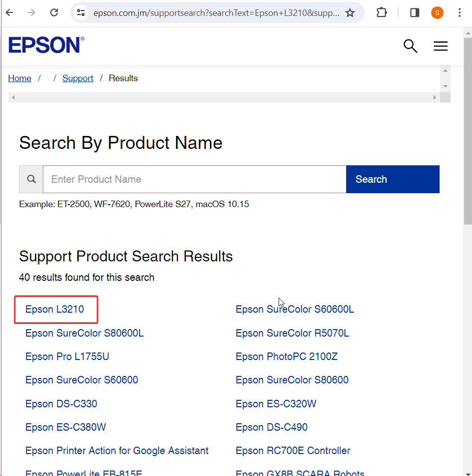Open the orange Chrome profile avatar
472x476 pixels.
coord(437,13)
